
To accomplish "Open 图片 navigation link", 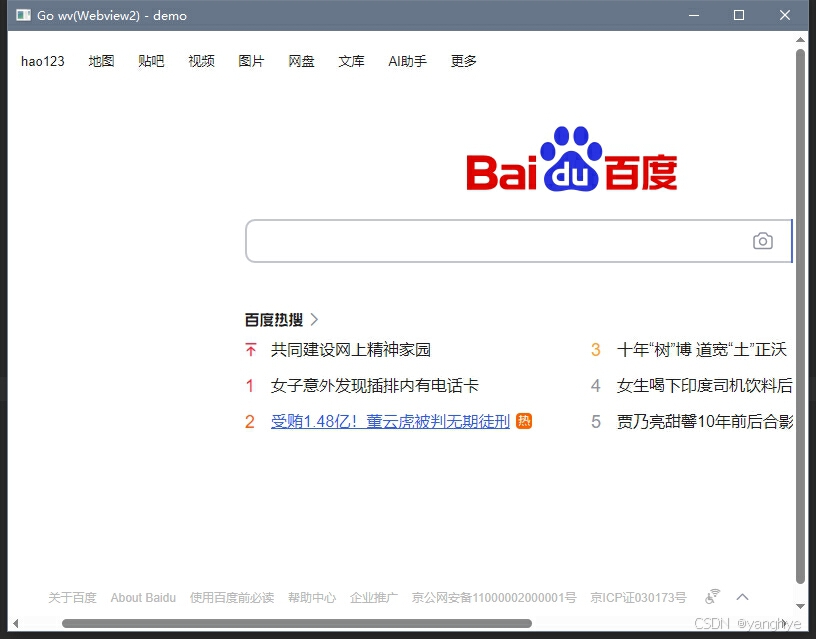I will [x=251, y=61].
